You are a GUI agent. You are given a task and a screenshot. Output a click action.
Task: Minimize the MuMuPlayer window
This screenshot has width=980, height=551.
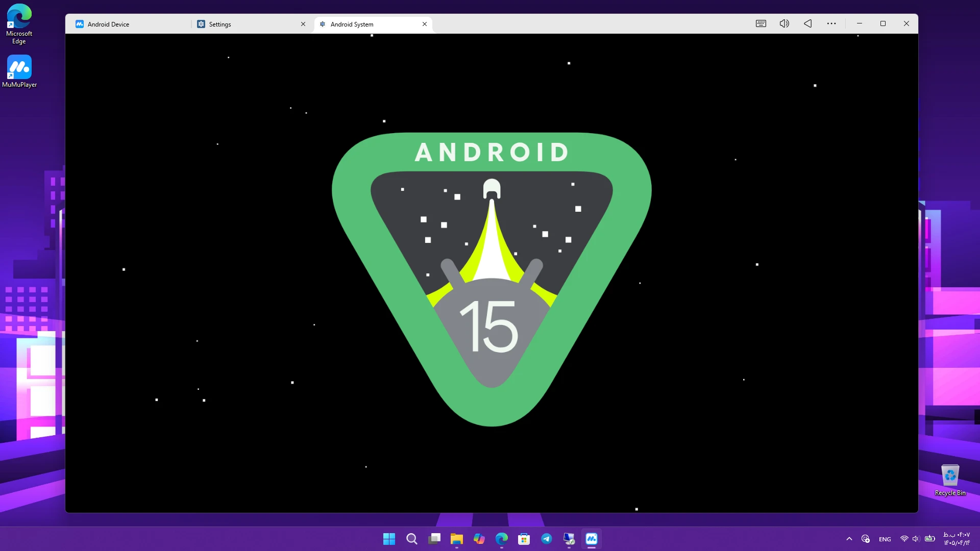pos(860,23)
